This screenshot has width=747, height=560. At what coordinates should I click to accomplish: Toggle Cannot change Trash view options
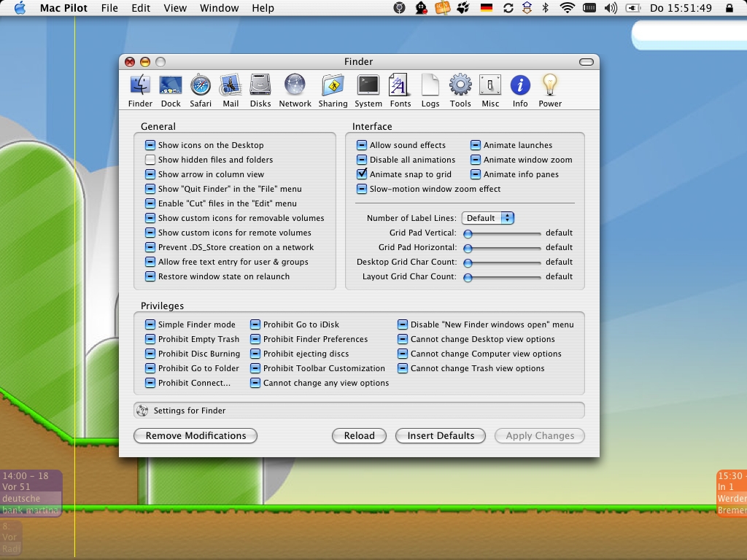click(x=403, y=368)
